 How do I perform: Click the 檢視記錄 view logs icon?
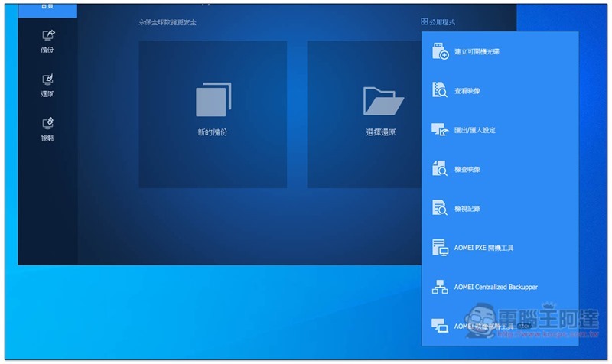click(439, 208)
